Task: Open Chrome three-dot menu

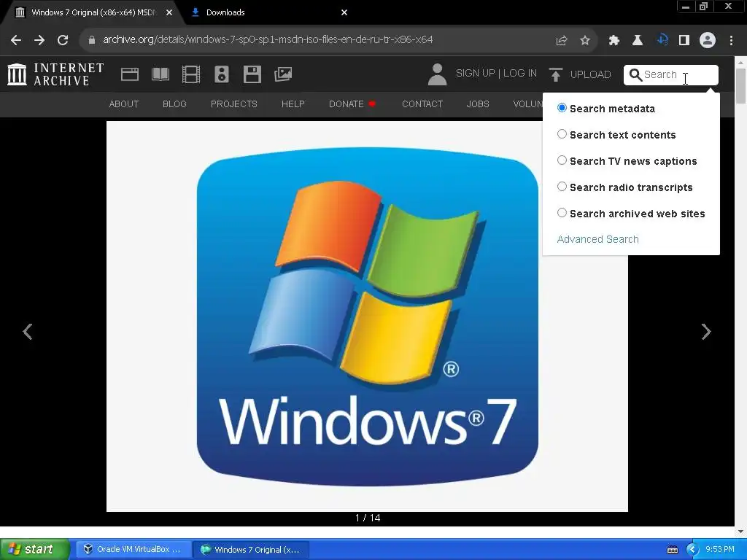Action: [x=731, y=40]
